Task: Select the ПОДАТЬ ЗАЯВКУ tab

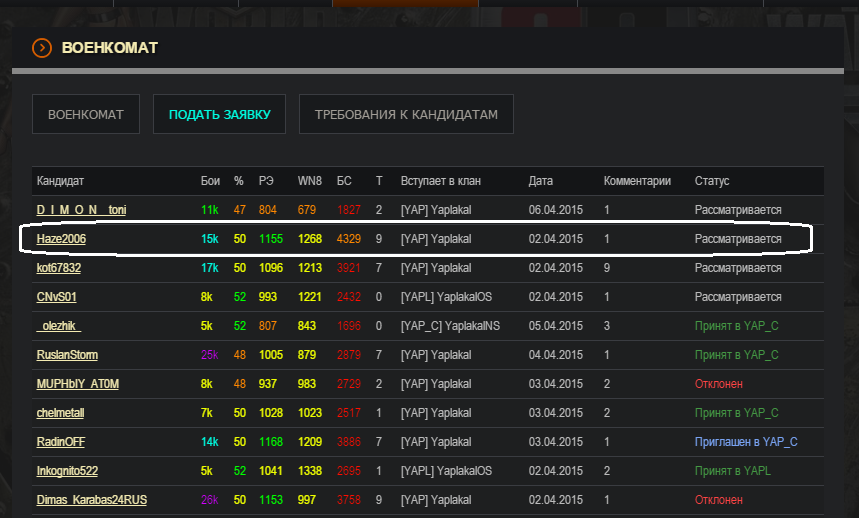Action: point(219,115)
